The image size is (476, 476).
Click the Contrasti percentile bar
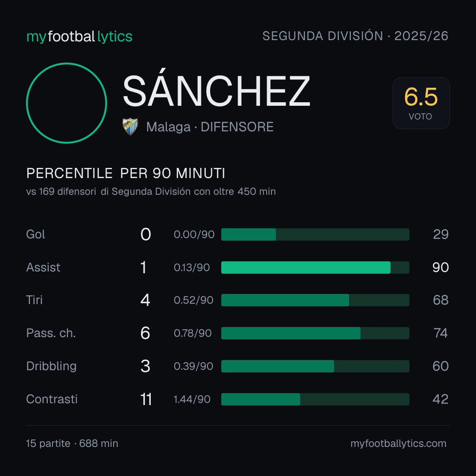click(x=315, y=399)
